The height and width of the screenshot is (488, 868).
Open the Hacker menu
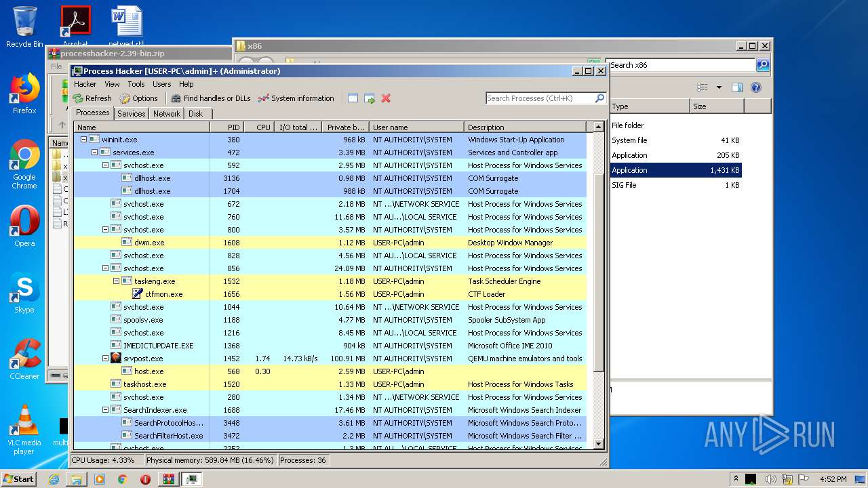[x=85, y=84]
